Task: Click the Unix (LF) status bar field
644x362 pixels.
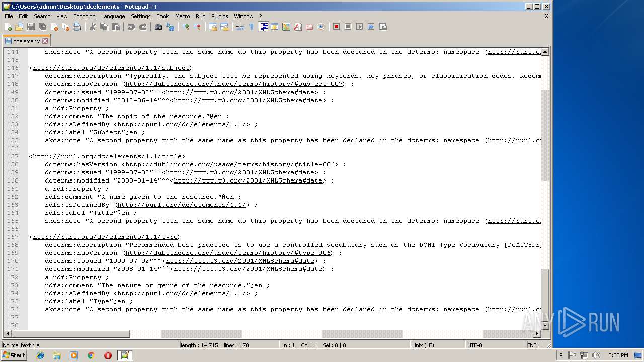Action: pyautogui.click(x=438, y=345)
